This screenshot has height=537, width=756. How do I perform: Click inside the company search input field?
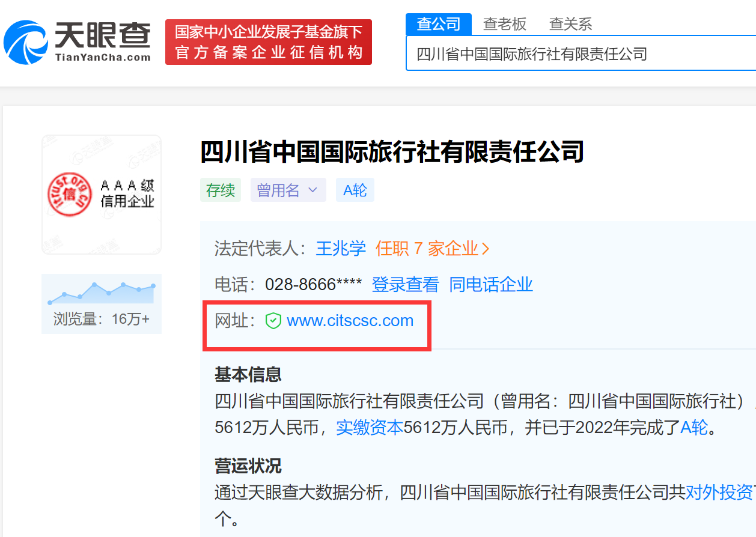click(x=541, y=53)
